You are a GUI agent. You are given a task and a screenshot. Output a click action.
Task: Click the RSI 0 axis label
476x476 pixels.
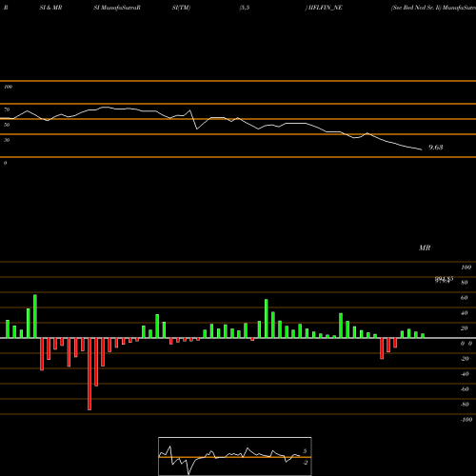[x=5, y=163]
